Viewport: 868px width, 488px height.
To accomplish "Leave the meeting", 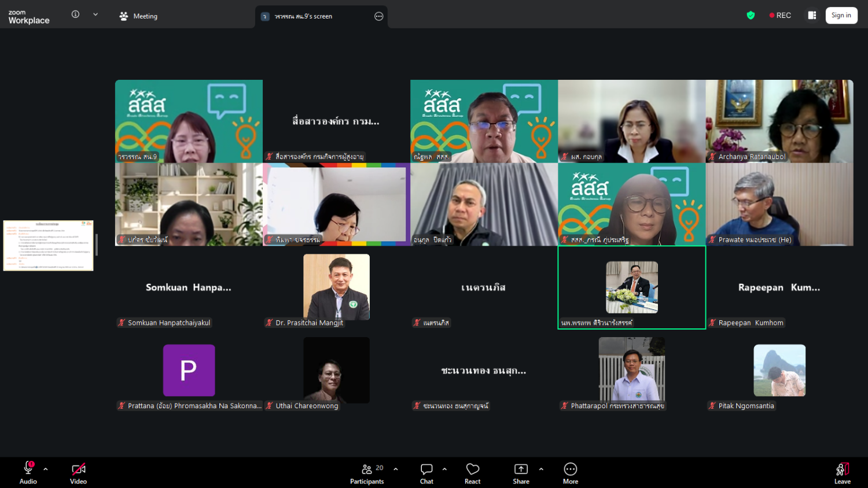I will [x=842, y=472].
